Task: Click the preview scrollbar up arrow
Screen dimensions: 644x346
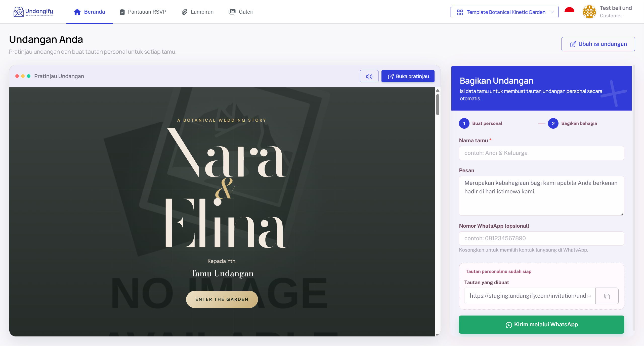Action: (x=438, y=90)
